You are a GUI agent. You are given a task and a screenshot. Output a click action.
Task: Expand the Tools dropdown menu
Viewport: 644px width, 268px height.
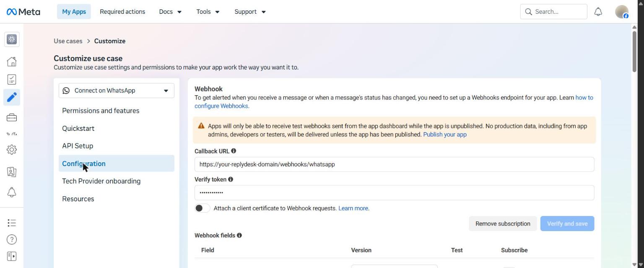pos(208,12)
